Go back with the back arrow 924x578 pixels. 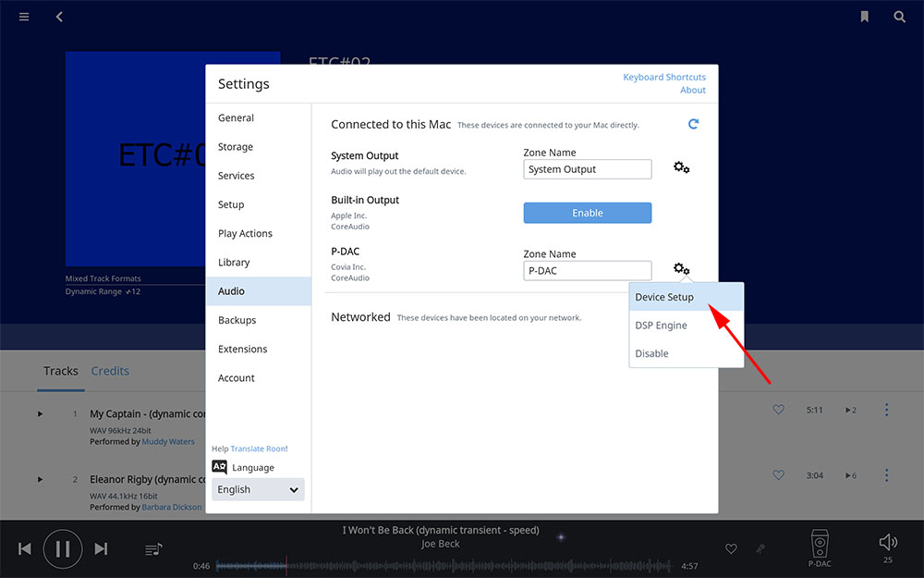59,17
